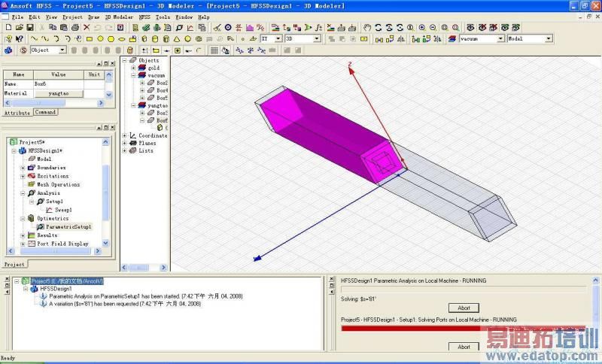Click the Zoom Out magnifier icon
Screen dimensions: 602x364
(433, 28)
